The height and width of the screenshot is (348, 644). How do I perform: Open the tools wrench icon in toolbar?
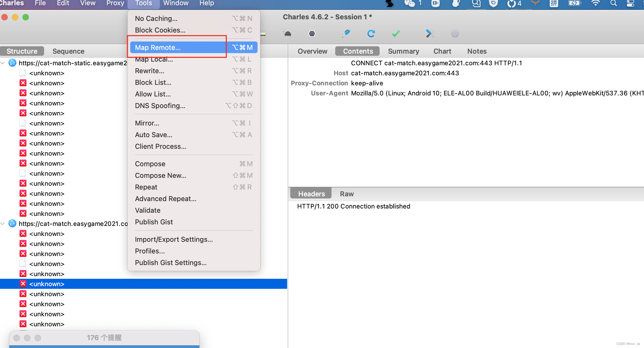point(430,34)
